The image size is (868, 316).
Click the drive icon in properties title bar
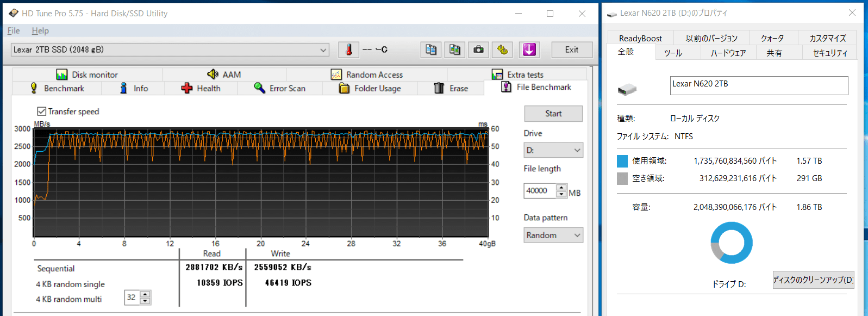click(612, 14)
